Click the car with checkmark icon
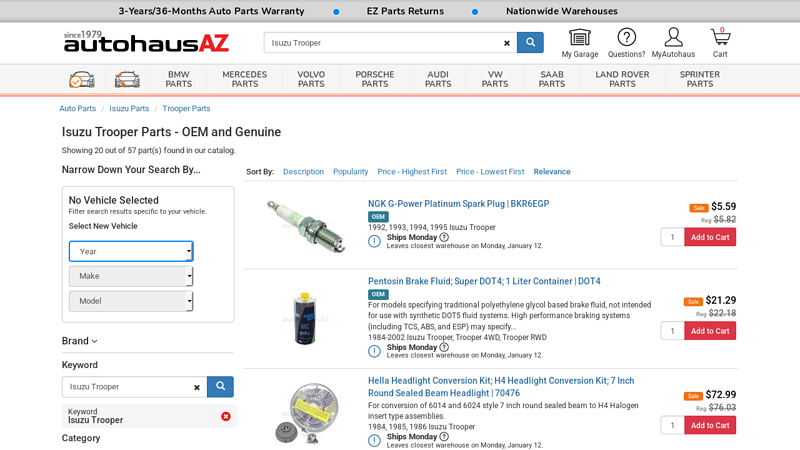The width and height of the screenshot is (800, 450). point(82,80)
